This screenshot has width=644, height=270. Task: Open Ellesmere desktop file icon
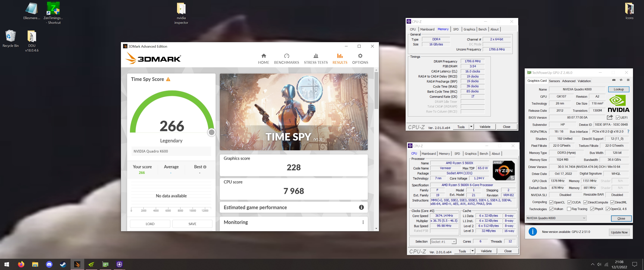[32, 11]
